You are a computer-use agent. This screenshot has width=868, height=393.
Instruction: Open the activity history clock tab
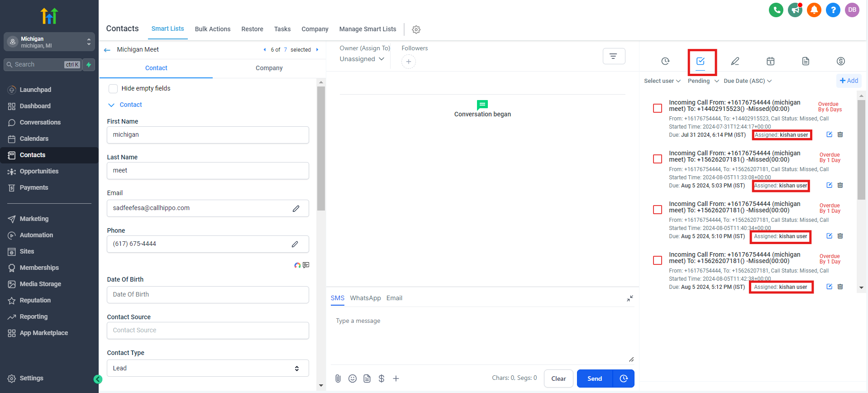(665, 61)
